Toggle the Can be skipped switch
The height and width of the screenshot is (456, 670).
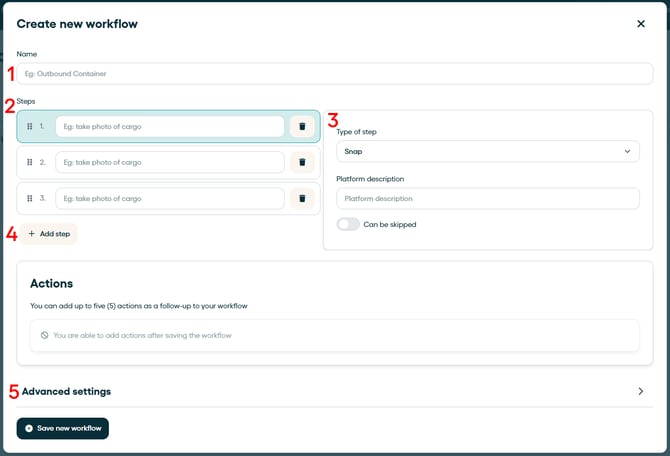click(x=348, y=224)
